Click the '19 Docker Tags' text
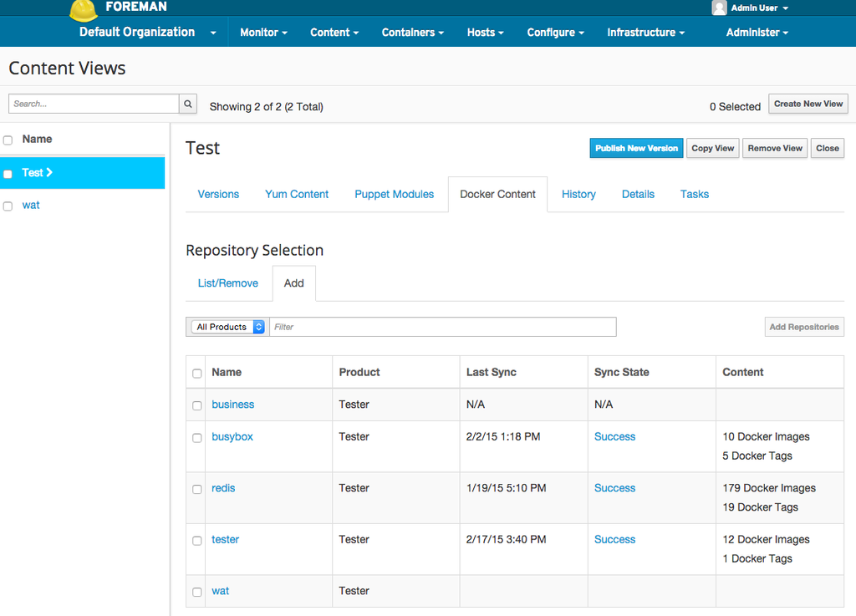Viewport: 856px width, 616px height. (761, 507)
